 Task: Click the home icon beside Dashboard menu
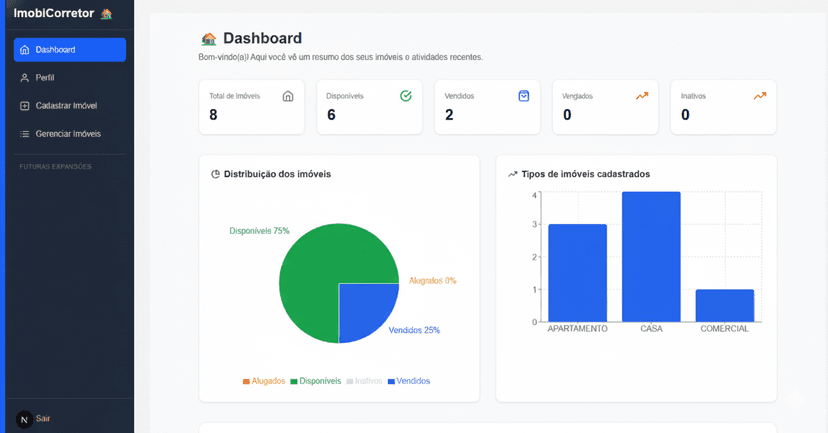click(24, 50)
